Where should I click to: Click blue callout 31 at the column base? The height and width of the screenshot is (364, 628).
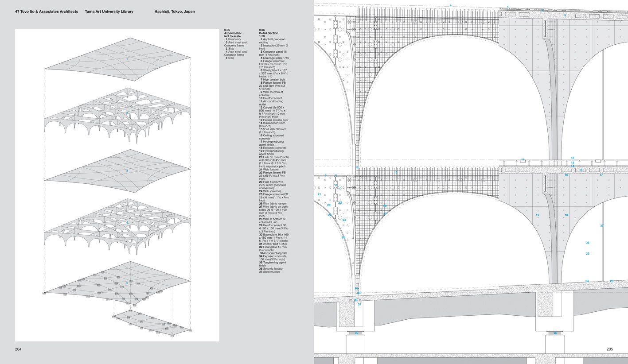[359, 304]
